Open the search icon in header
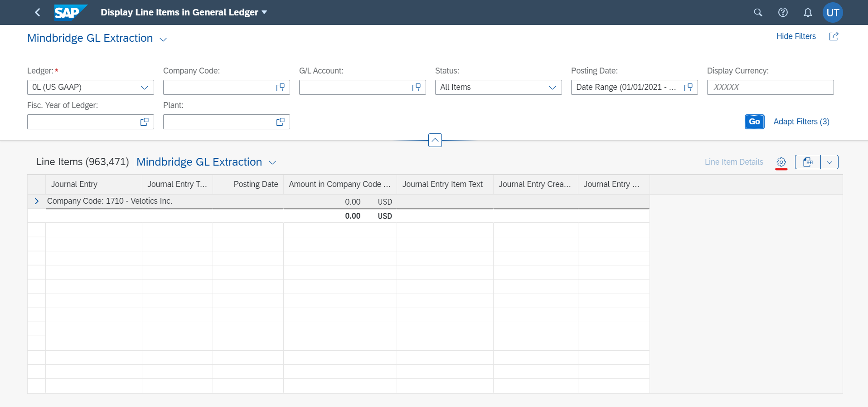868x407 pixels. [x=758, y=12]
